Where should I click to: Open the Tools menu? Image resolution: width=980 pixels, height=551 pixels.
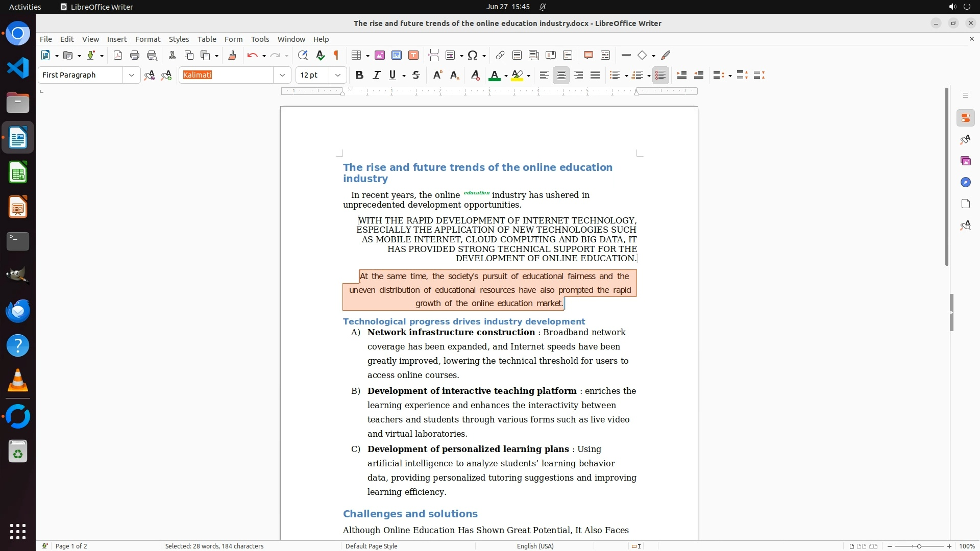(x=260, y=39)
